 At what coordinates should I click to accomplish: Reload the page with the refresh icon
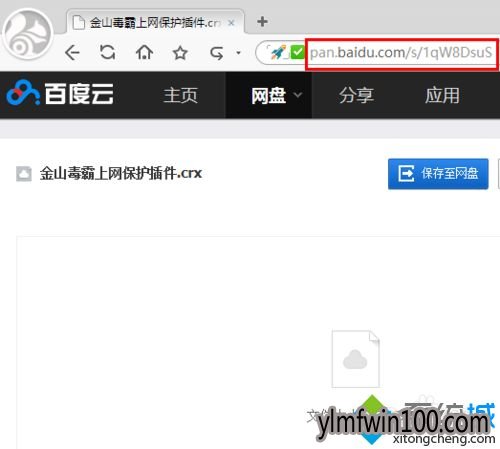108,52
